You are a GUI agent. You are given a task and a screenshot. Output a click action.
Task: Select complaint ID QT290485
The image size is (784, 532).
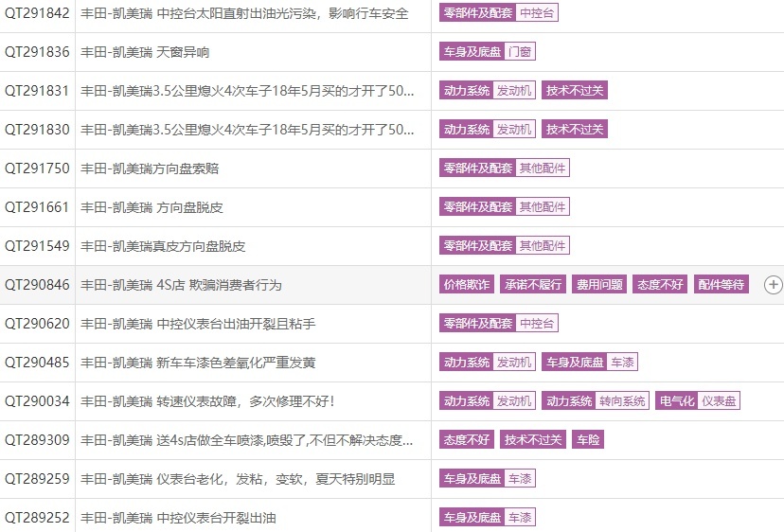(37, 363)
